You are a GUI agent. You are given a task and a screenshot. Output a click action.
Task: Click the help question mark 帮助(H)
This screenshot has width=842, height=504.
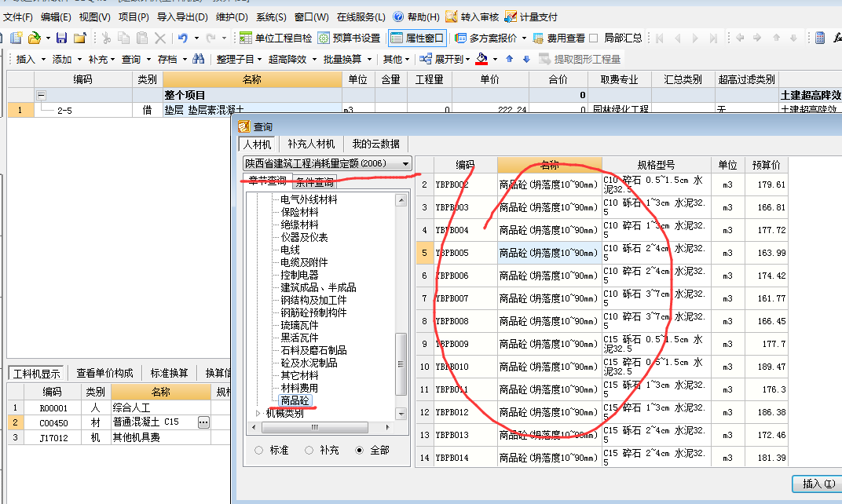click(416, 17)
